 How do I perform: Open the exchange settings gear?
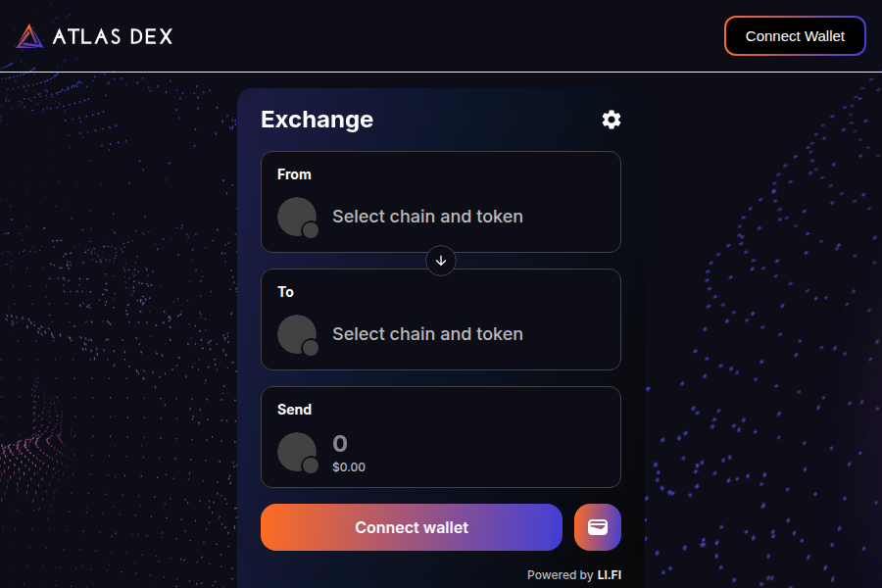pos(611,119)
